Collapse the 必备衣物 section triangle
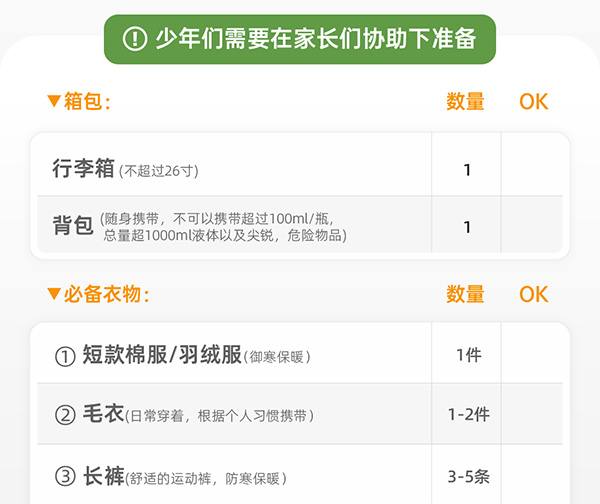 54,295
